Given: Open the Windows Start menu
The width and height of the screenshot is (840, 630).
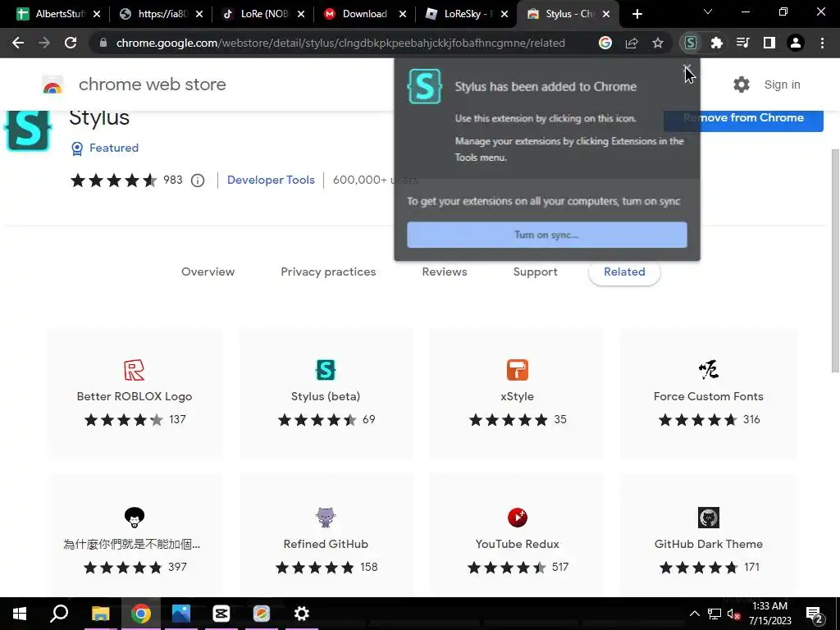Looking at the screenshot, I should pos(20,614).
